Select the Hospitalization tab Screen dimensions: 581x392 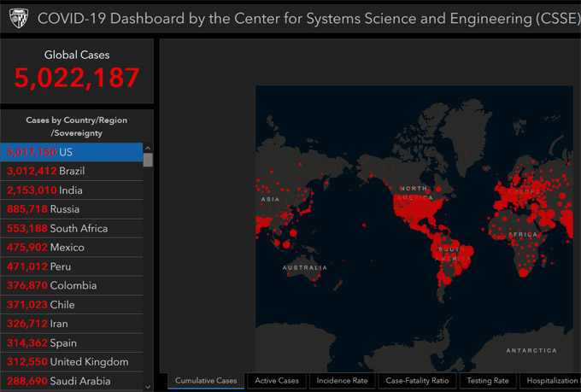click(550, 381)
